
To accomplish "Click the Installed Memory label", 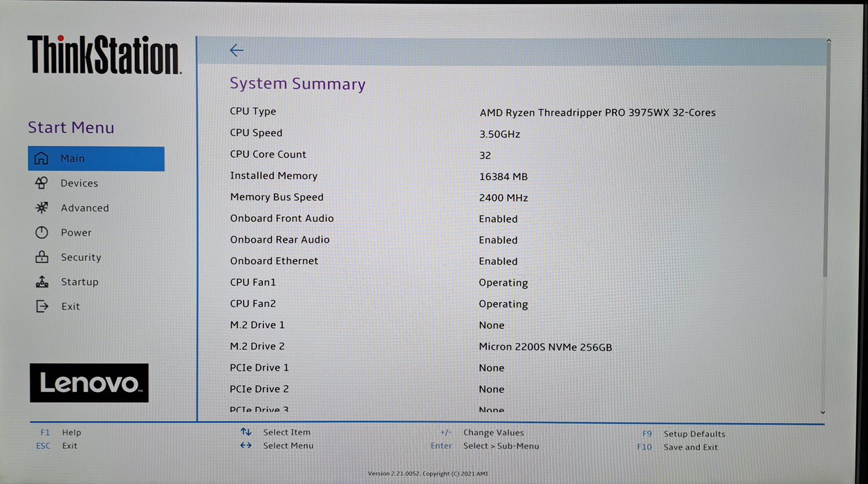I will [x=274, y=176].
